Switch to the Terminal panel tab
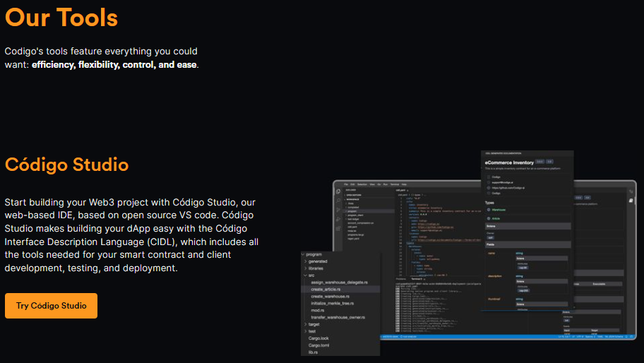 point(417,279)
